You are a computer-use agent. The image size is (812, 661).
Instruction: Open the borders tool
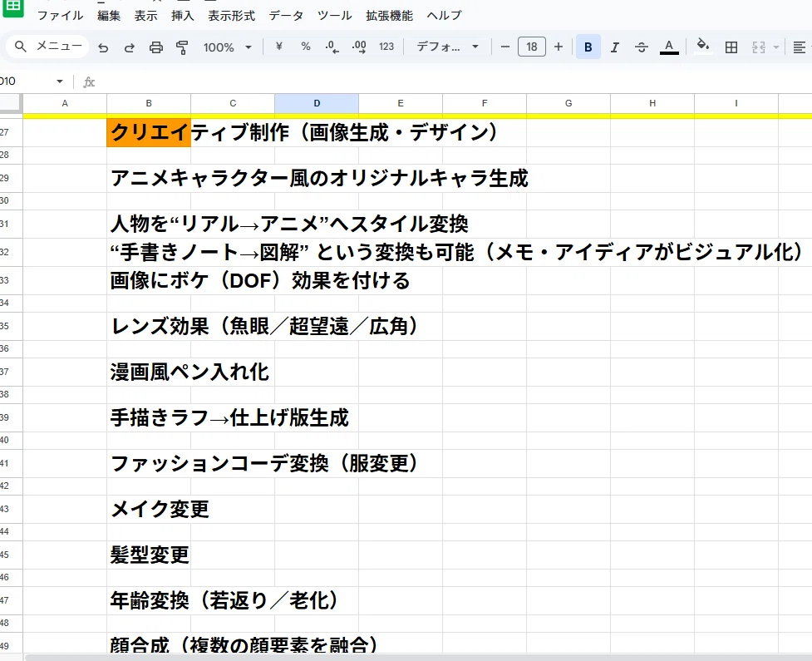pos(731,47)
